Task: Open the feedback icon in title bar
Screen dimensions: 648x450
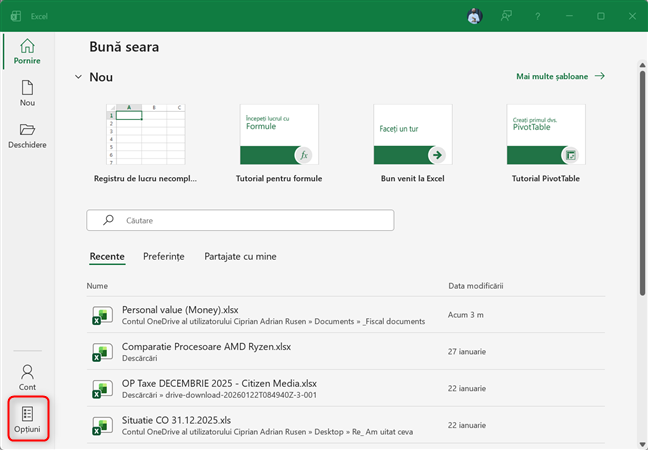Action: tap(506, 16)
